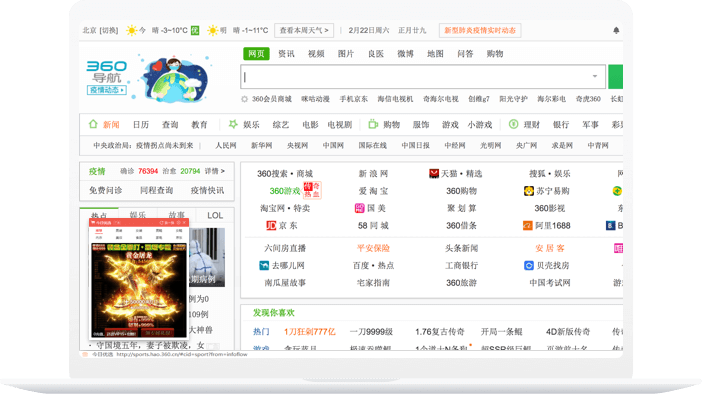This screenshot has height=394, width=702.
Task: Click the green search button
Action: (x=616, y=77)
